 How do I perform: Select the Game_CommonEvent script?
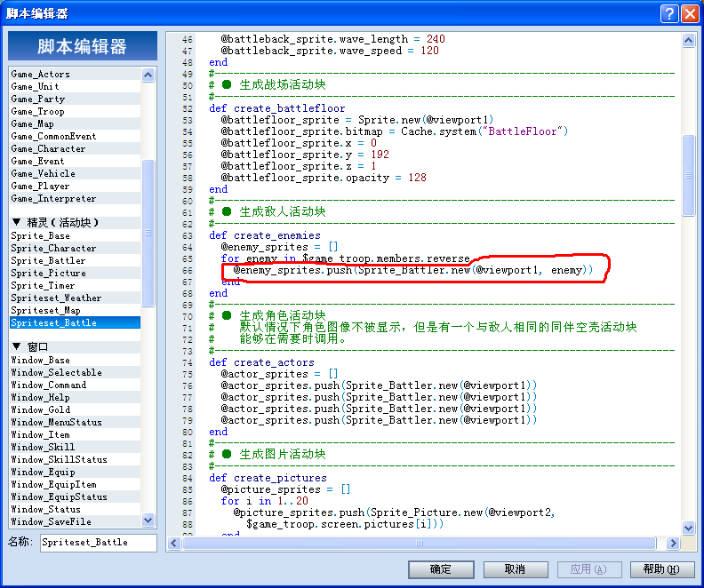tap(75, 136)
